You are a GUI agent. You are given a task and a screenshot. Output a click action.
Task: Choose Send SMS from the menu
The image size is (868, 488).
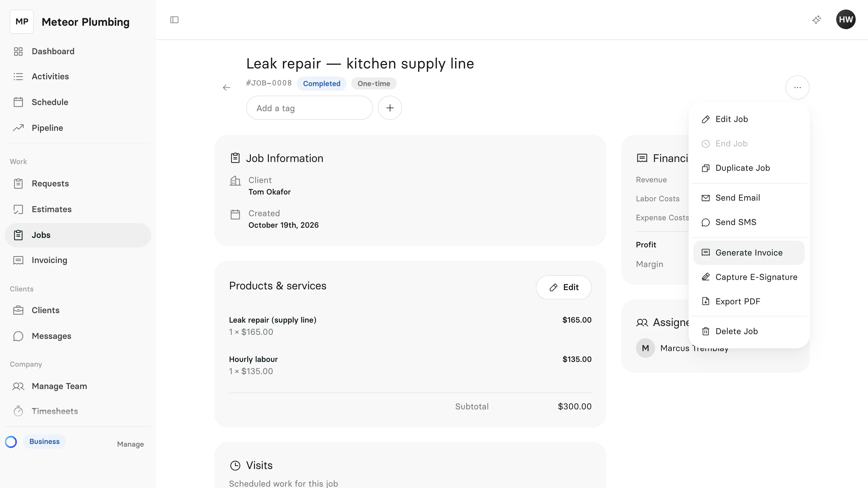(x=749, y=222)
